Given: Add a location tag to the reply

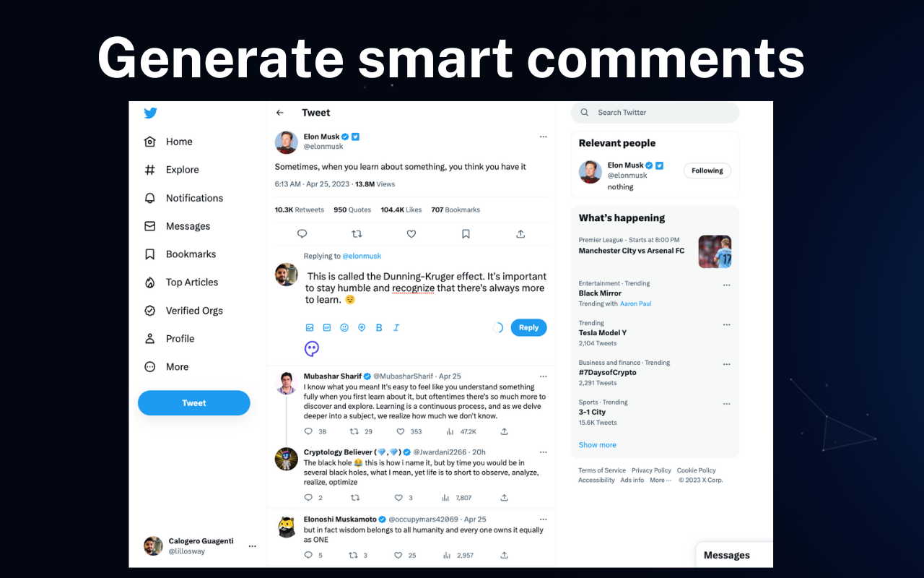Looking at the screenshot, I should pos(362,327).
